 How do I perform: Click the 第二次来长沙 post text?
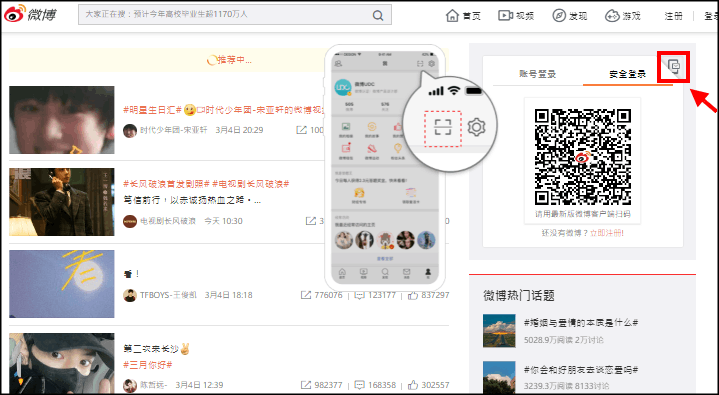tap(157, 349)
